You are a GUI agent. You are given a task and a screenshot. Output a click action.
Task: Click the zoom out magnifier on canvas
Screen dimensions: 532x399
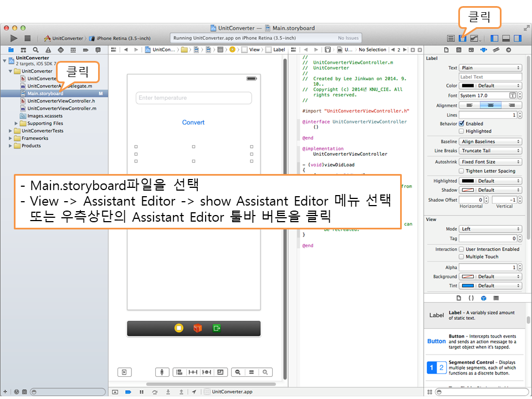[238, 372]
